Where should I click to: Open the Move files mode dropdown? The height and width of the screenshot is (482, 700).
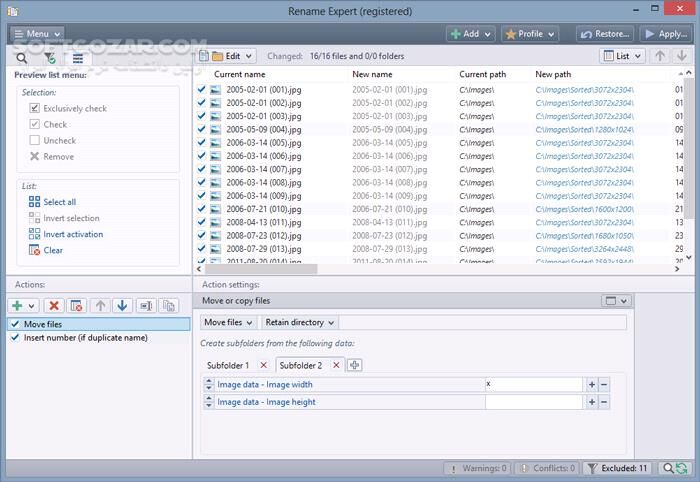point(228,322)
